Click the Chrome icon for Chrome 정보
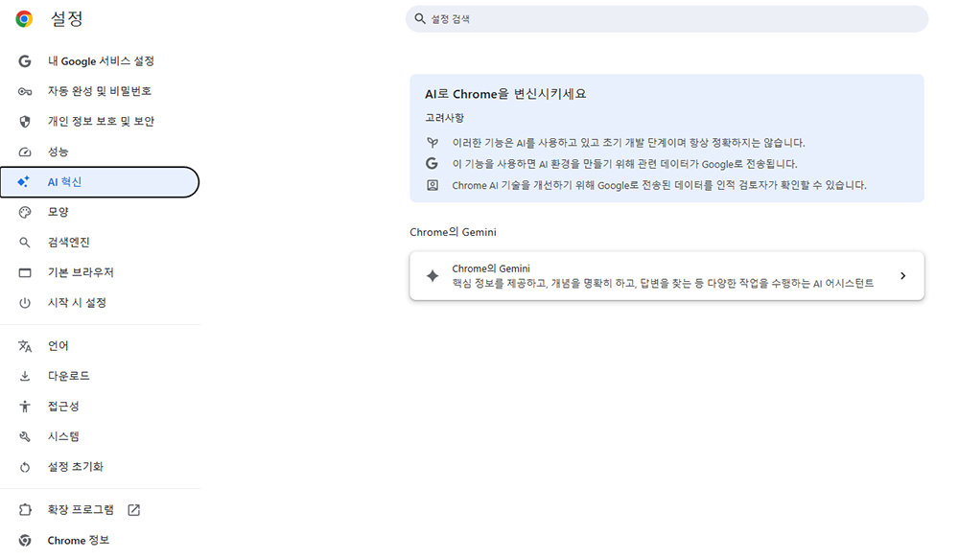 tap(25, 541)
